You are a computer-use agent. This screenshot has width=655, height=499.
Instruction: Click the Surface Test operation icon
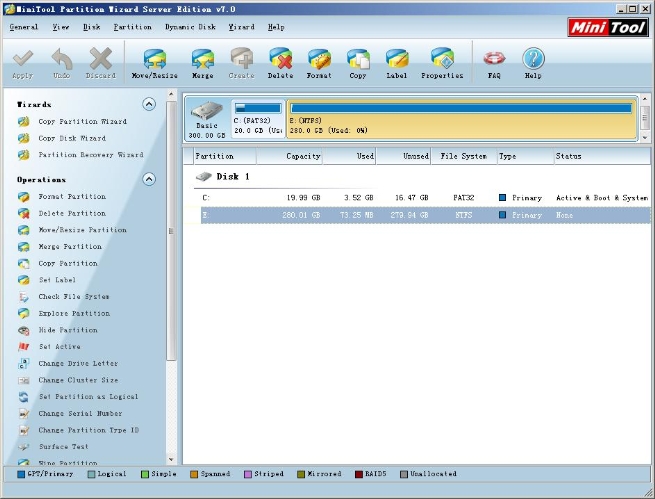click(x=24, y=447)
